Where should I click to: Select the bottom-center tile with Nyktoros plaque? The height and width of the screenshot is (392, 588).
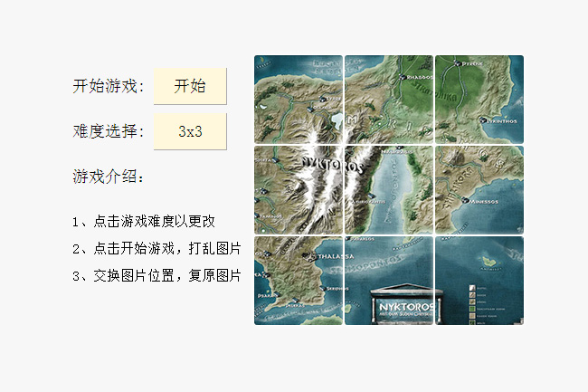coord(389,281)
